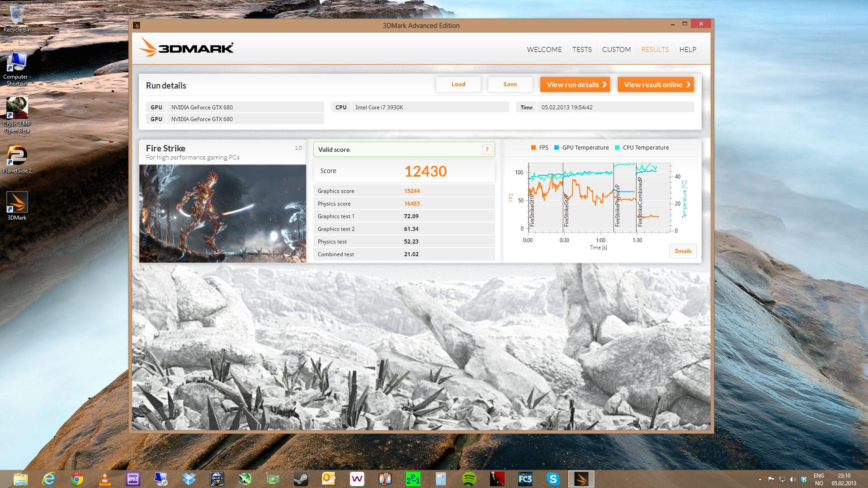Click the overall score 12430
The image size is (868, 488).
[425, 171]
